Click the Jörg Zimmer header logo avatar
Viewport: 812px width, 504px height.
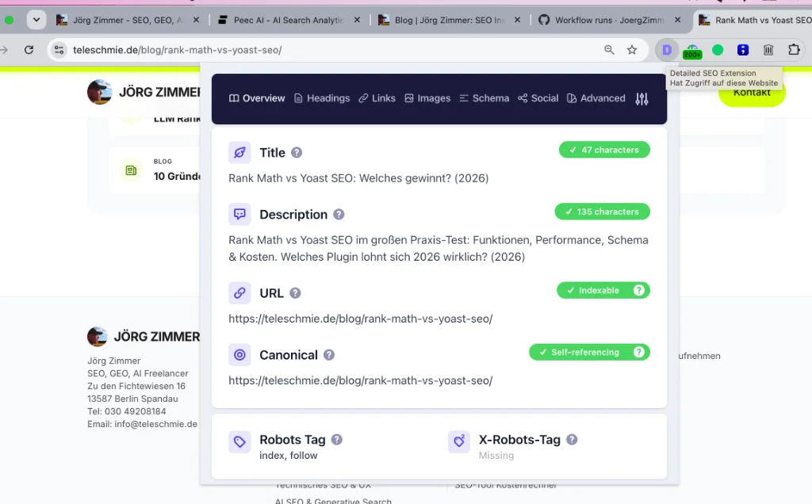99,92
